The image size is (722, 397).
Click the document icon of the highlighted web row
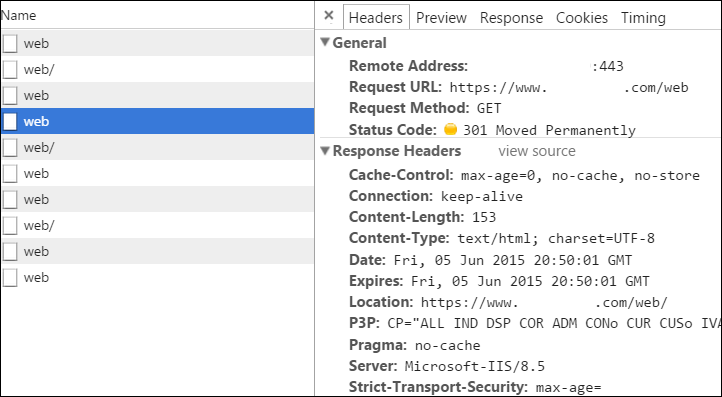(x=10, y=122)
